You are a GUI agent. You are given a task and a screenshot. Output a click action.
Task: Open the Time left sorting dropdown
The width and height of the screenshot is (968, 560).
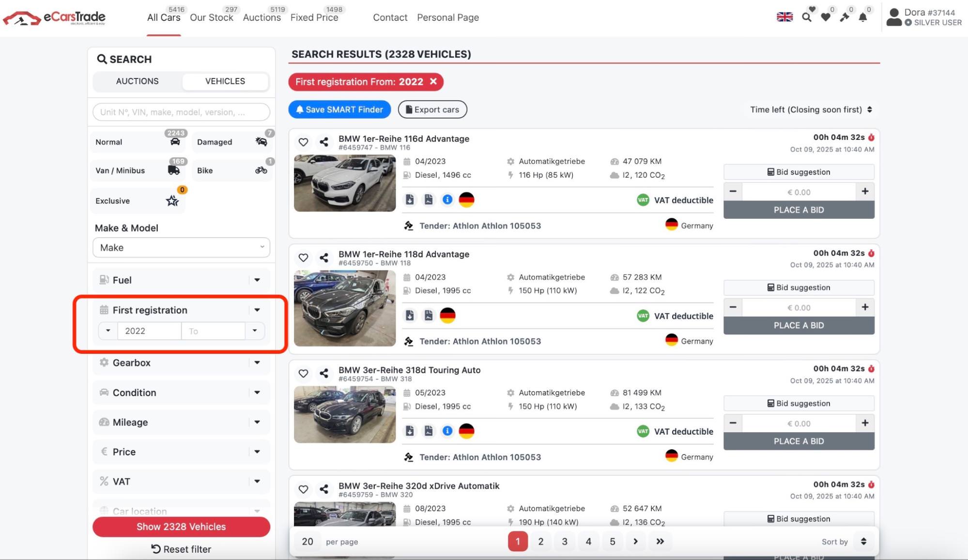click(811, 109)
